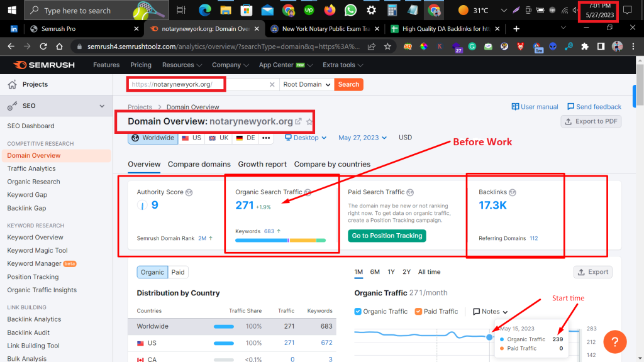
Task: Go back to previous page
Action: (11, 47)
